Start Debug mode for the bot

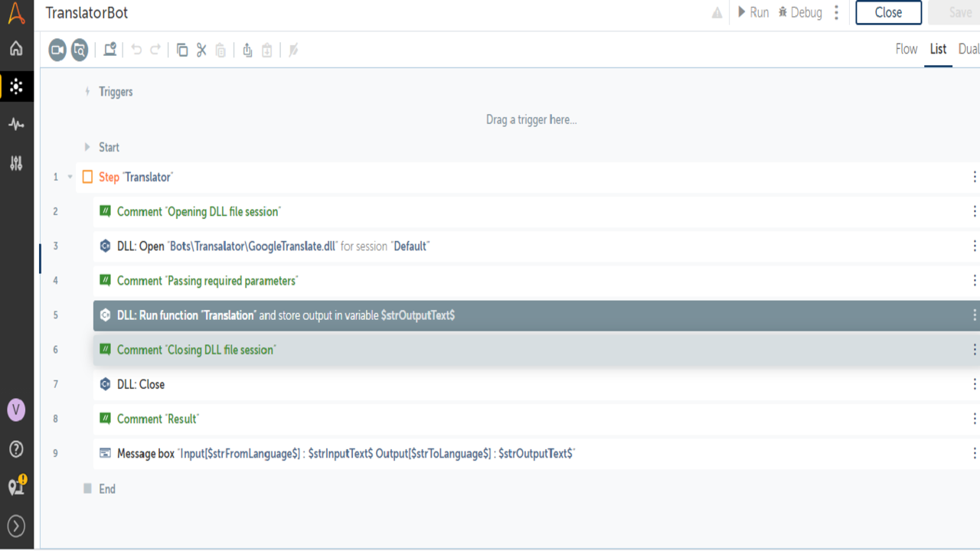800,12
